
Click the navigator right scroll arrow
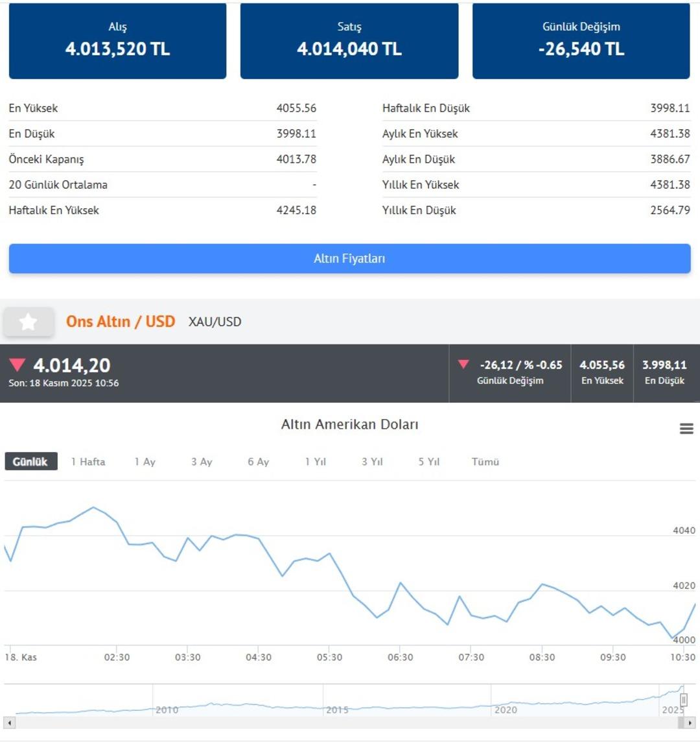pos(690,723)
